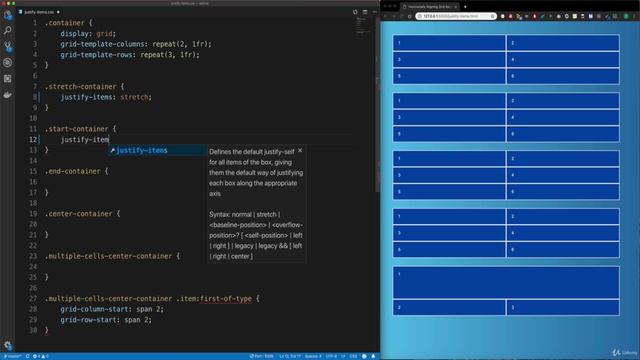The width and height of the screenshot is (640, 360).
Task: Click the large spanning item 1 in last browser grid
Action: pyautogui.click(x=506, y=282)
